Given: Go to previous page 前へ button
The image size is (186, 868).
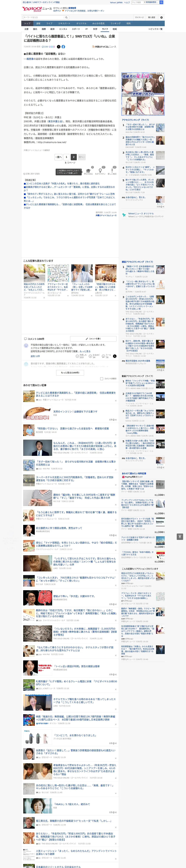Looking at the screenshot, I should pyautogui.click(x=58, y=157).
